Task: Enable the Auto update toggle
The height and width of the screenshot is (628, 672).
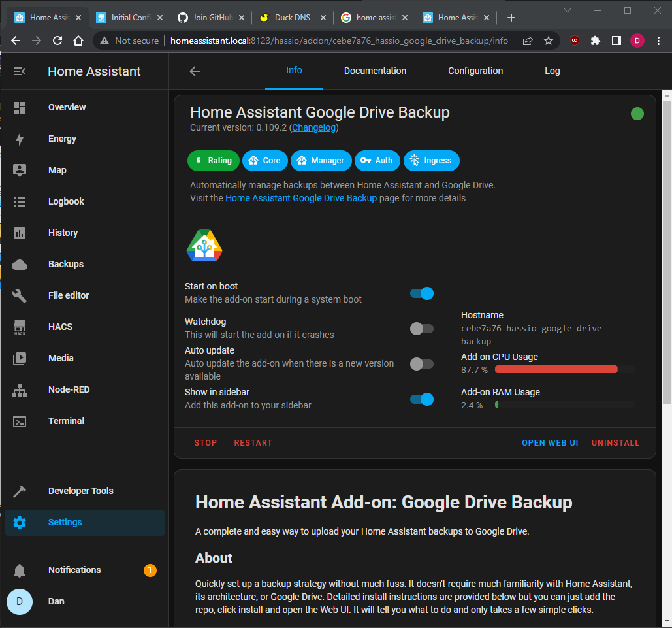Action: pos(422,364)
